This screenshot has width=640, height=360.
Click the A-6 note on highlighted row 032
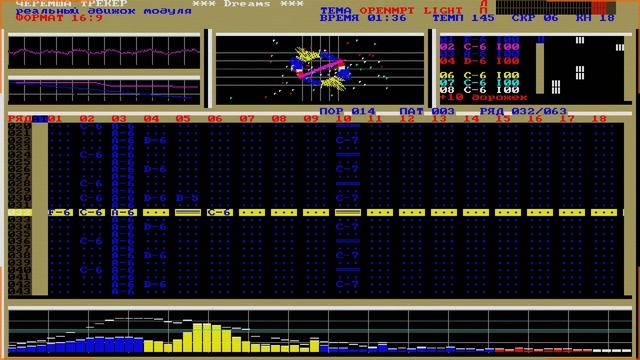click(x=124, y=213)
